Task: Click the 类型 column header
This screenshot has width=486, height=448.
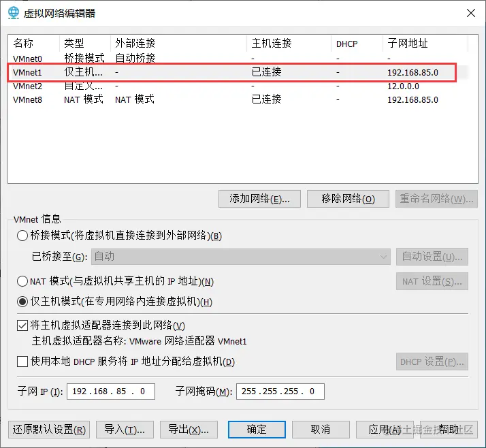Action: point(85,43)
